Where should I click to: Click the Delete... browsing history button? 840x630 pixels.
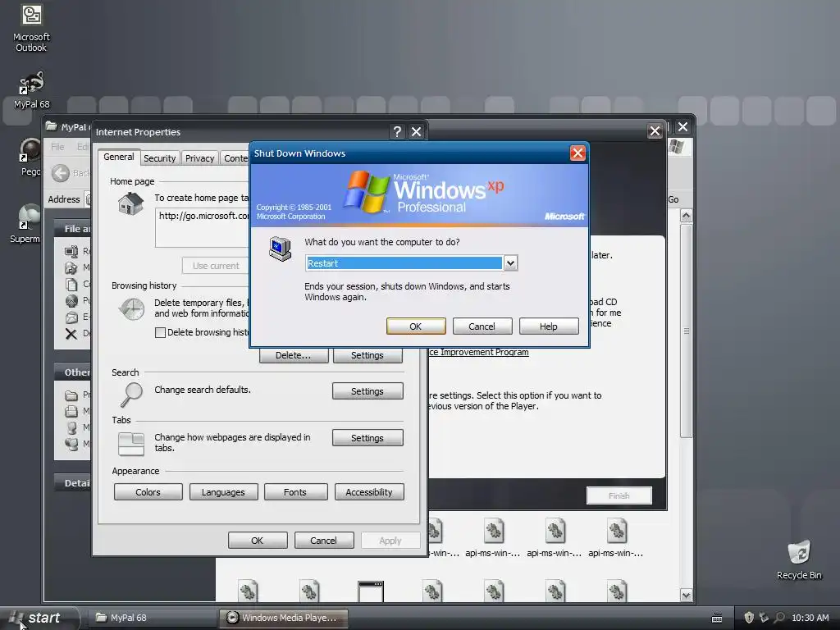294,355
